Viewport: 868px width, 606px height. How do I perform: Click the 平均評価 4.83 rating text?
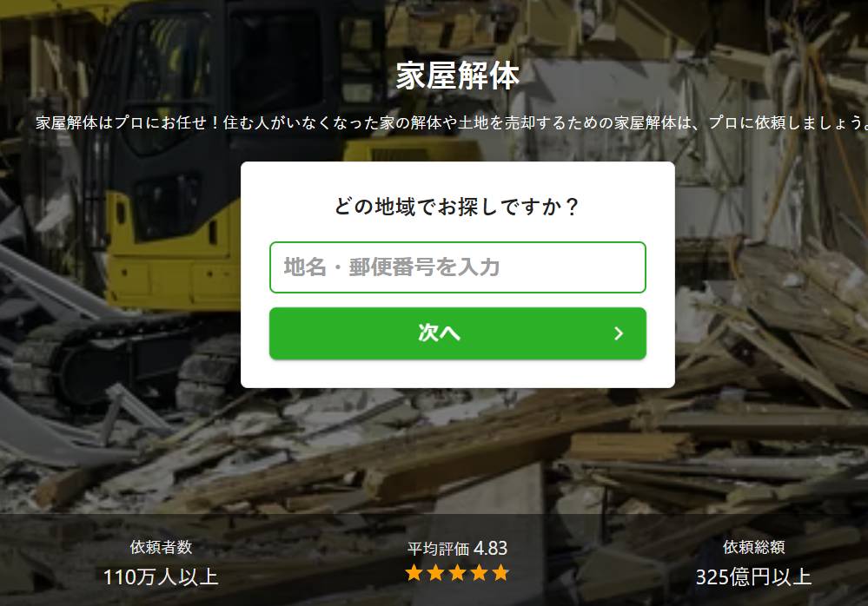coord(457,549)
